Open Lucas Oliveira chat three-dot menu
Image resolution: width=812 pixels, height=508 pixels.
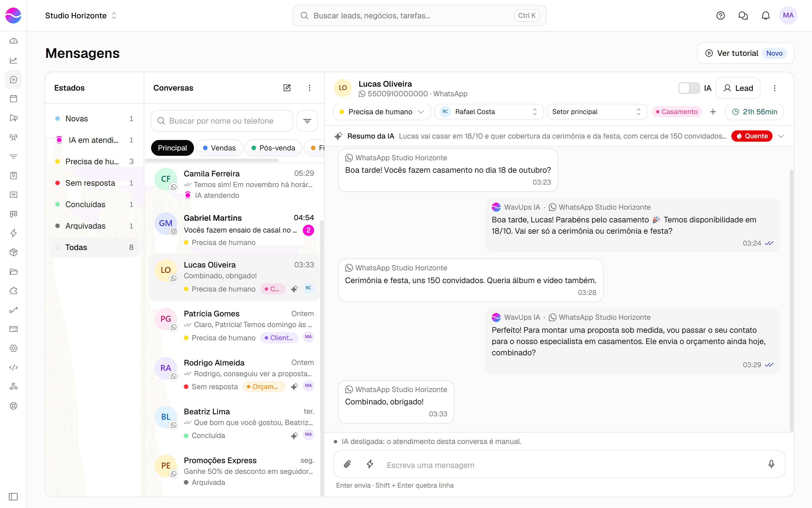[775, 88]
